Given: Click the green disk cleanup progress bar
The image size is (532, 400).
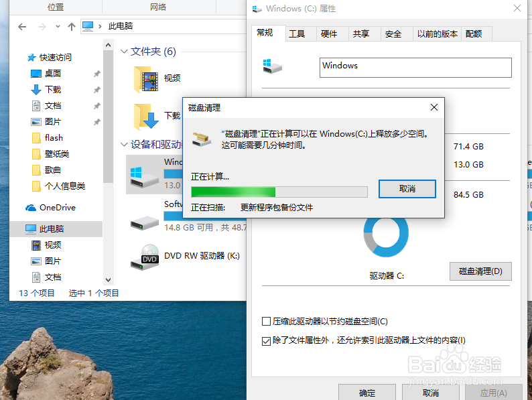Looking at the screenshot, I should click(x=279, y=192).
